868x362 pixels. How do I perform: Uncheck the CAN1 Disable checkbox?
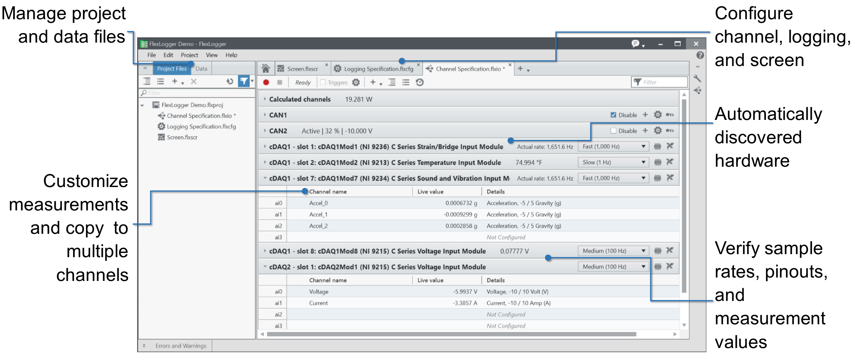coord(613,115)
